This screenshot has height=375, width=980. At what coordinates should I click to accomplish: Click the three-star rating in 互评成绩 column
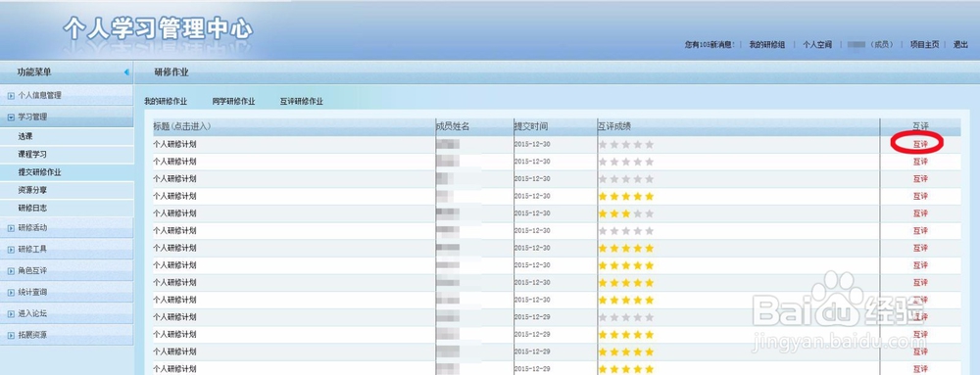click(625, 213)
